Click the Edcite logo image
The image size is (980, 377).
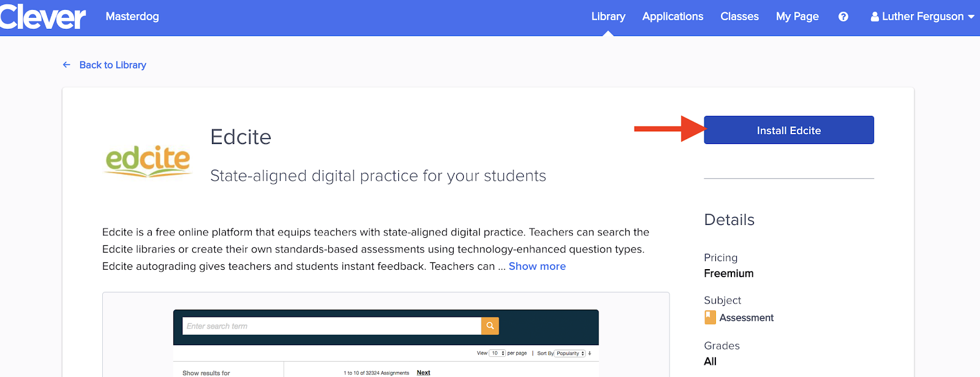148,161
